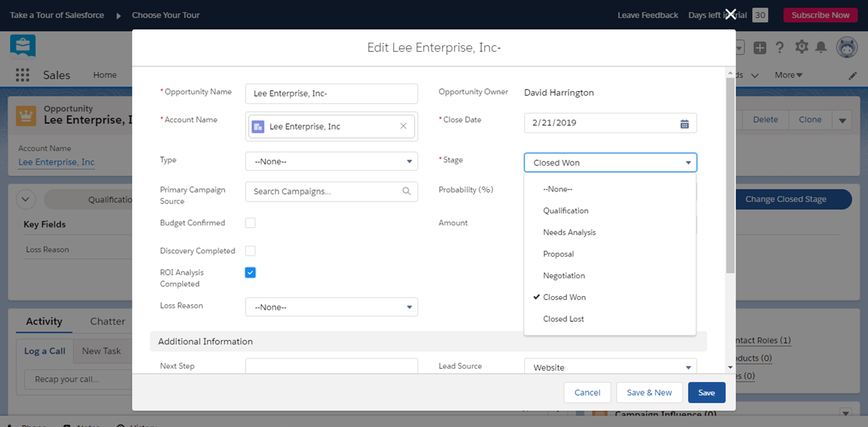Click the Save button
The height and width of the screenshot is (427, 868).
(706, 392)
